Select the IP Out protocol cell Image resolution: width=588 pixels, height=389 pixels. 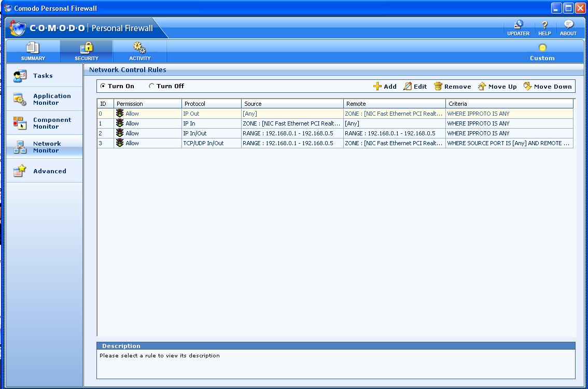pos(212,114)
